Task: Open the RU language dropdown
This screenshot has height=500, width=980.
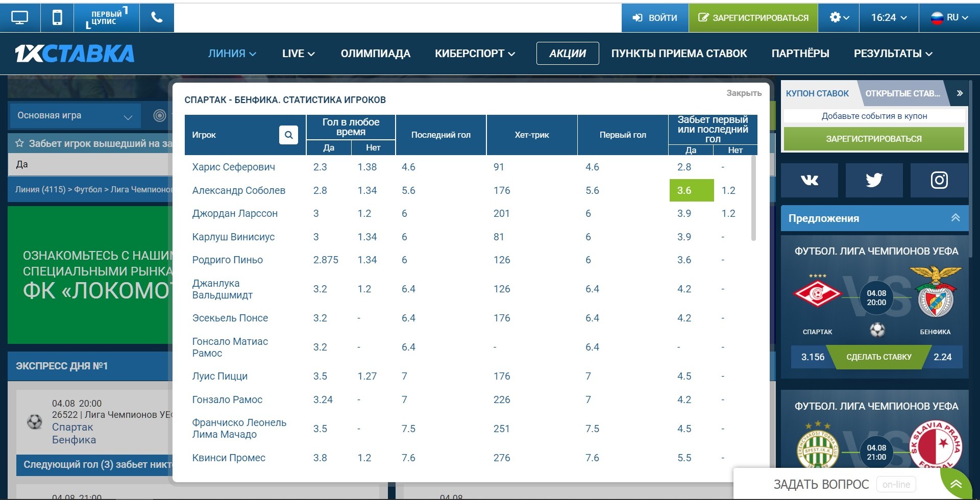Action: pyautogui.click(x=949, y=18)
